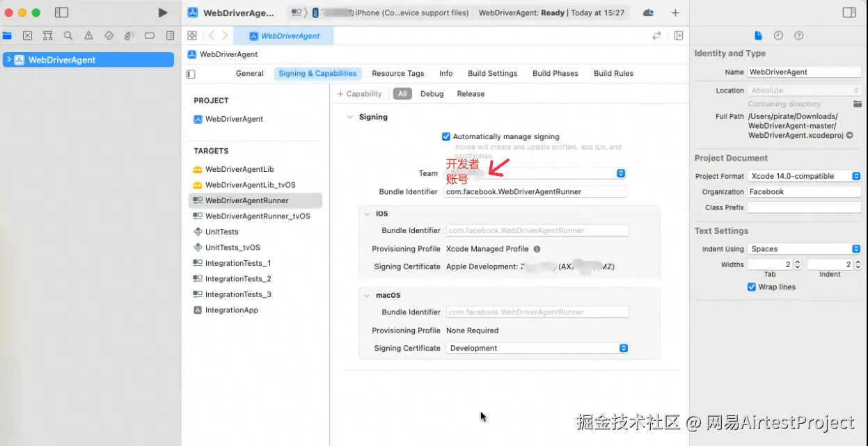Screen dimensions: 868x446
Task: Open the Report navigator icon
Action: click(x=171, y=35)
